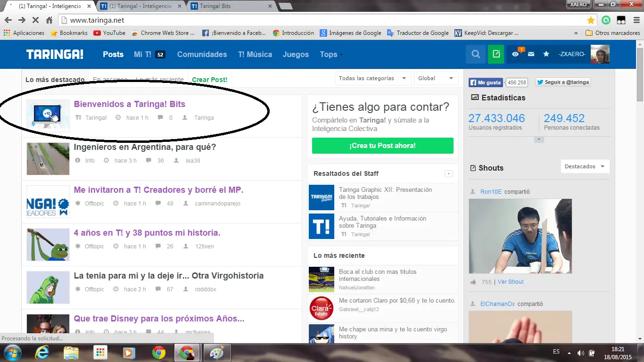Open the Windows Start menu

(x=12, y=353)
